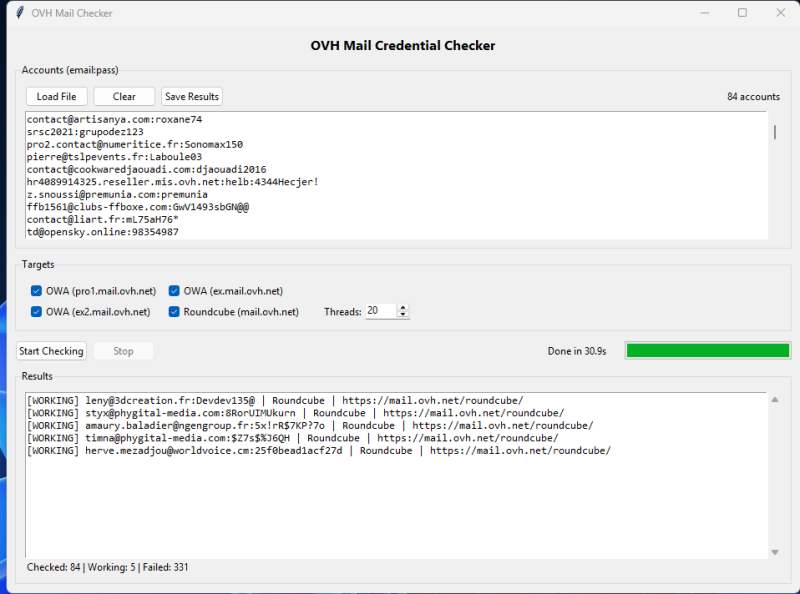Click the 'Targets' group label

tap(38, 264)
